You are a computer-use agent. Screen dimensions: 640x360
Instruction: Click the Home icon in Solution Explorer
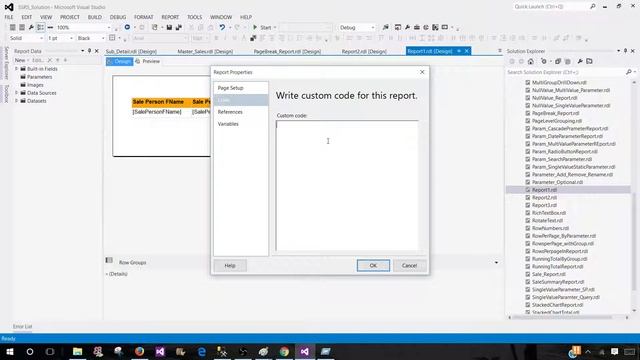coord(531,61)
